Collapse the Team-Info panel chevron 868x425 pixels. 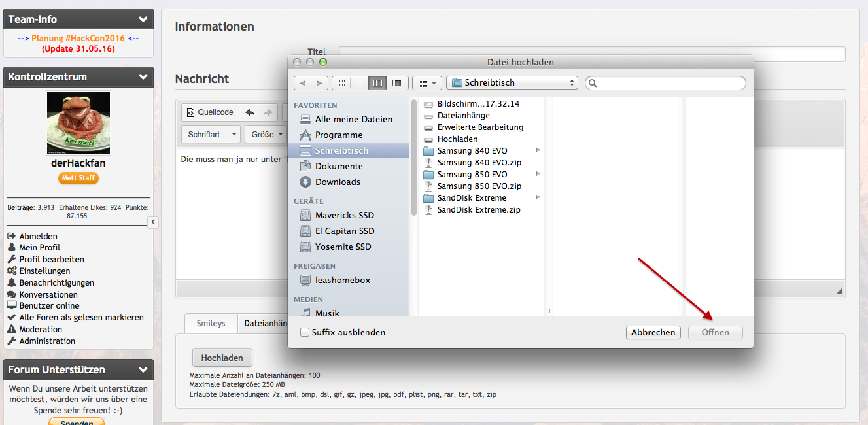(143, 20)
